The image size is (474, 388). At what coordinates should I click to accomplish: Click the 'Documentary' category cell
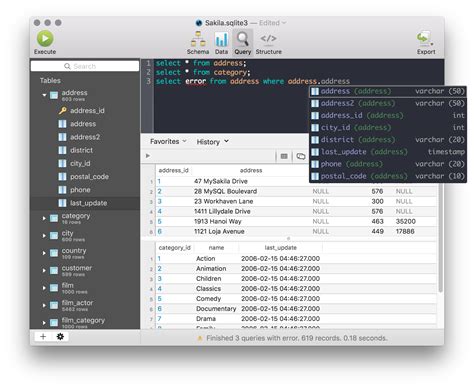(216, 309)
